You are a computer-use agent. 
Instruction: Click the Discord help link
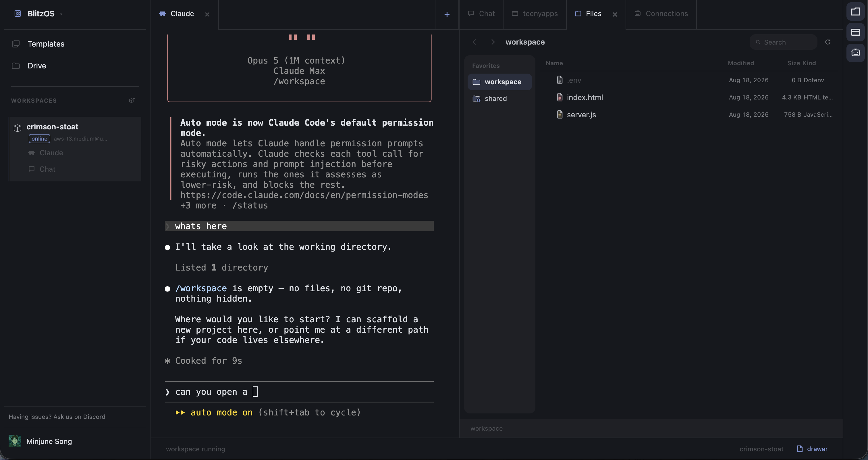(x=57, y=417)
